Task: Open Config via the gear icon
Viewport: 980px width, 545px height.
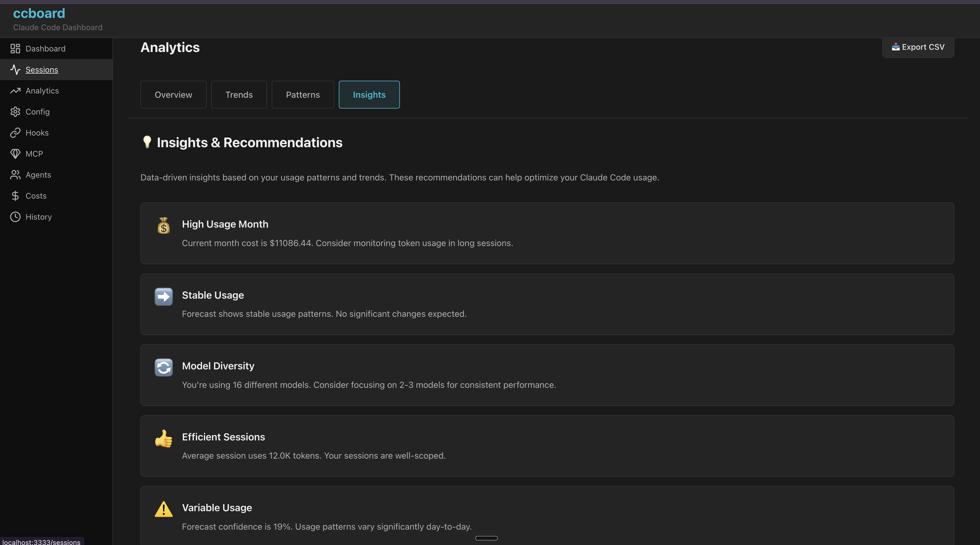Action: point(15,111)
